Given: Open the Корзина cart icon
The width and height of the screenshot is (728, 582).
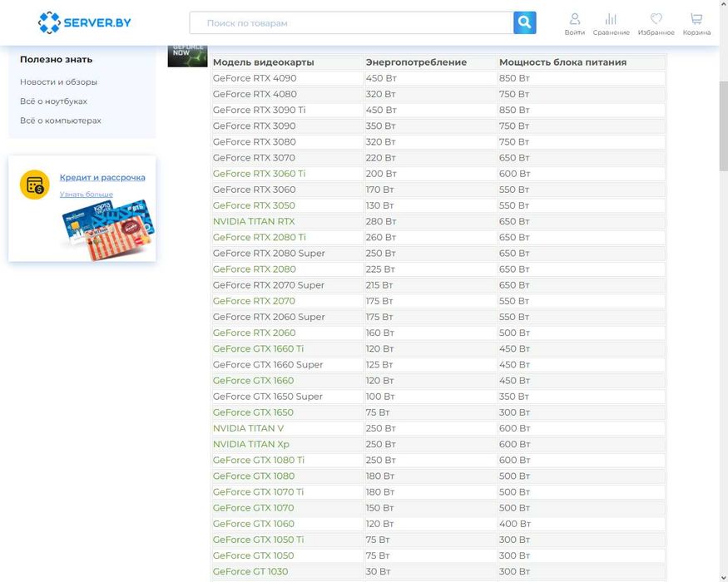Looking at the screenshot, I should click(x=696, y=24).
